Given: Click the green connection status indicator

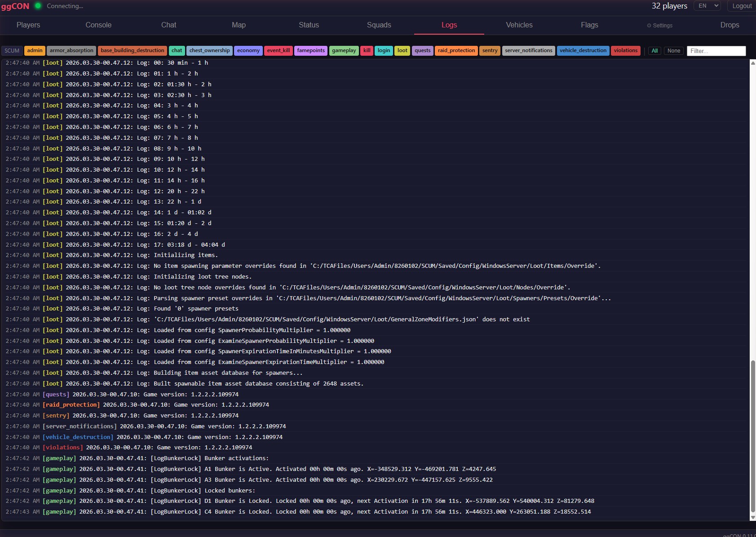Looking at the screenshot, I should pyautogui.click(x=38, y=6).
